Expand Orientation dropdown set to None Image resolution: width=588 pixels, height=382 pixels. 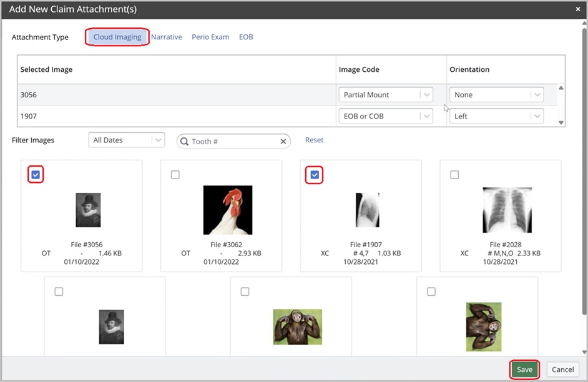pos(536,95)
